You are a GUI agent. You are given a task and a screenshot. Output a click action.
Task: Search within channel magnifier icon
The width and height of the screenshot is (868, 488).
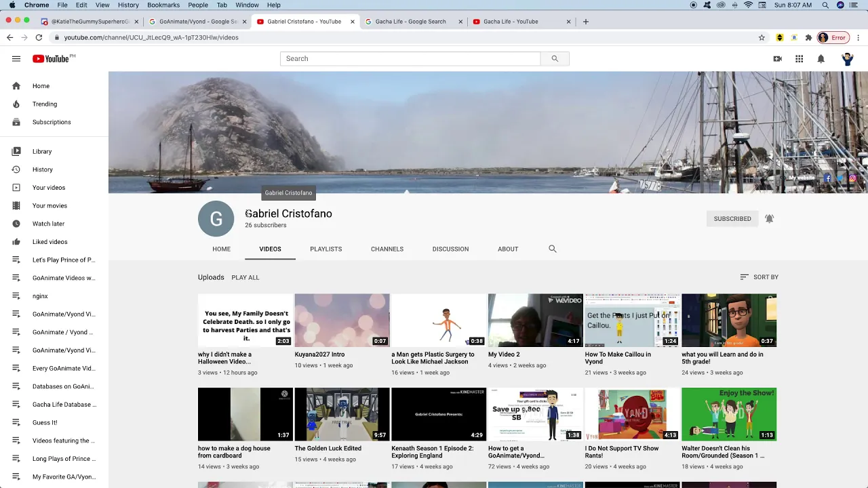553,249
